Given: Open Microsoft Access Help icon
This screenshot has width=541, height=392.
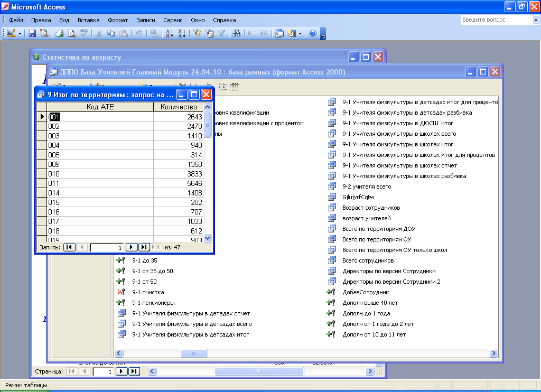Looking at the screenshot, I should 313,33.
